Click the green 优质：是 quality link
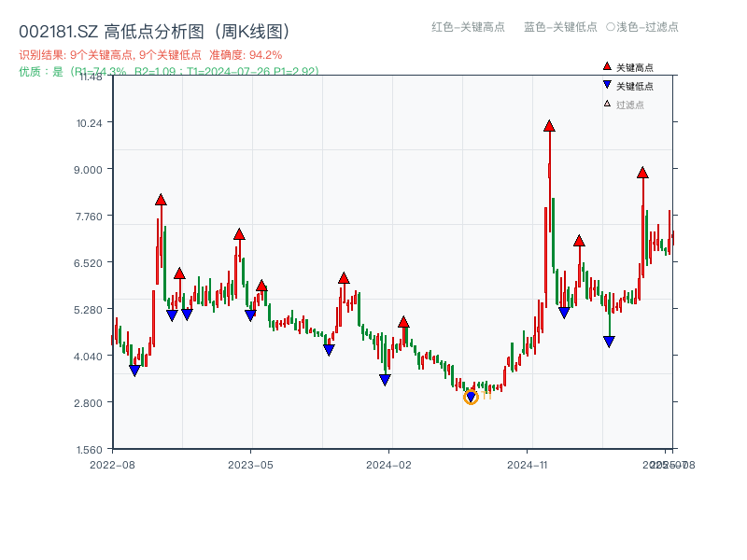747x560 pixels. pyautogui.click(x=42, y=71)
